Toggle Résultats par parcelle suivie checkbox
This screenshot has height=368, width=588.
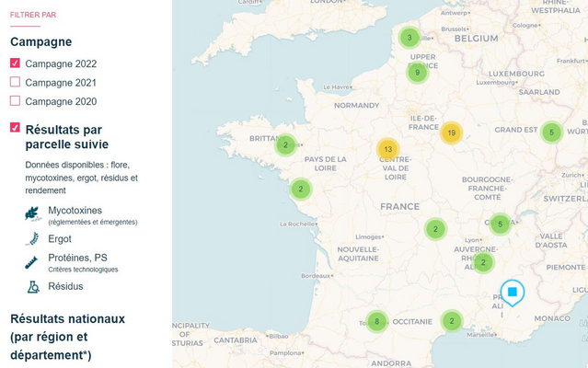(x=15, y=127)
